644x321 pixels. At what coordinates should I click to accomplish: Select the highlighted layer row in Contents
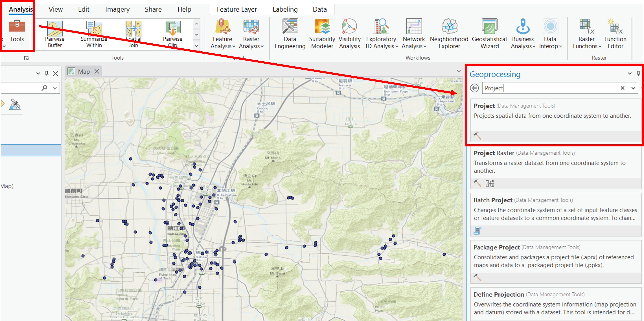(31, 150)
